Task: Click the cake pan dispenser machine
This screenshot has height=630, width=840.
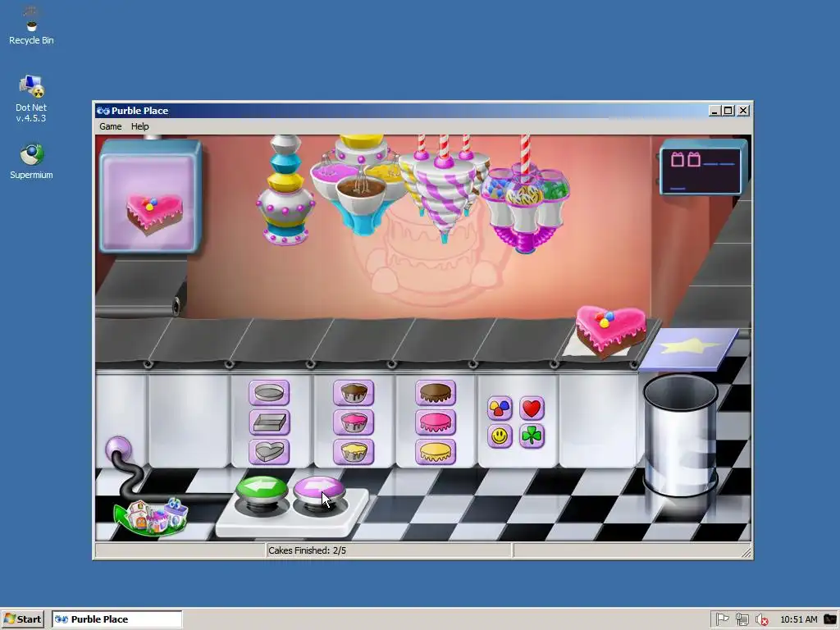Action: tap(285, 190)
